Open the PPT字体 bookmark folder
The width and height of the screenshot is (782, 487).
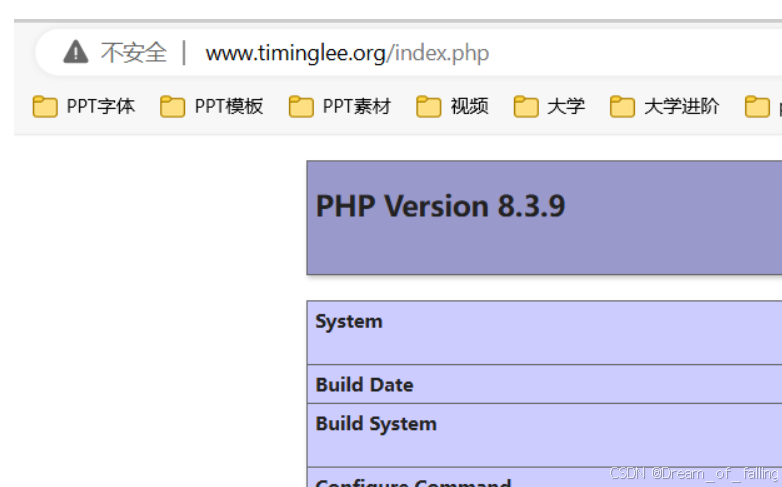(84, 106)
